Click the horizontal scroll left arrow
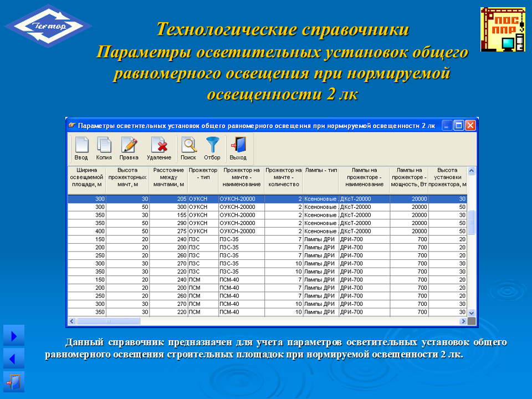 click(x=72, y=321)
